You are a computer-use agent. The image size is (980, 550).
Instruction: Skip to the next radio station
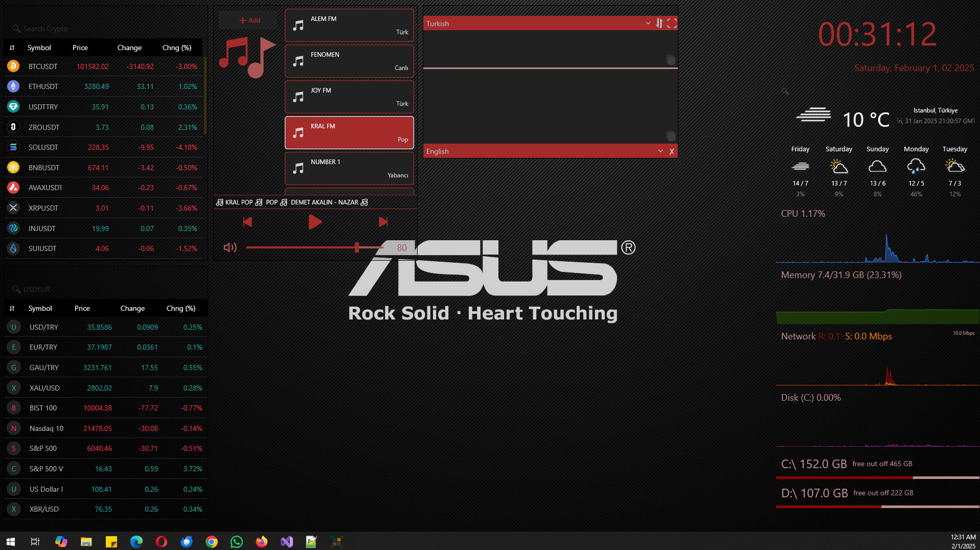383,222
